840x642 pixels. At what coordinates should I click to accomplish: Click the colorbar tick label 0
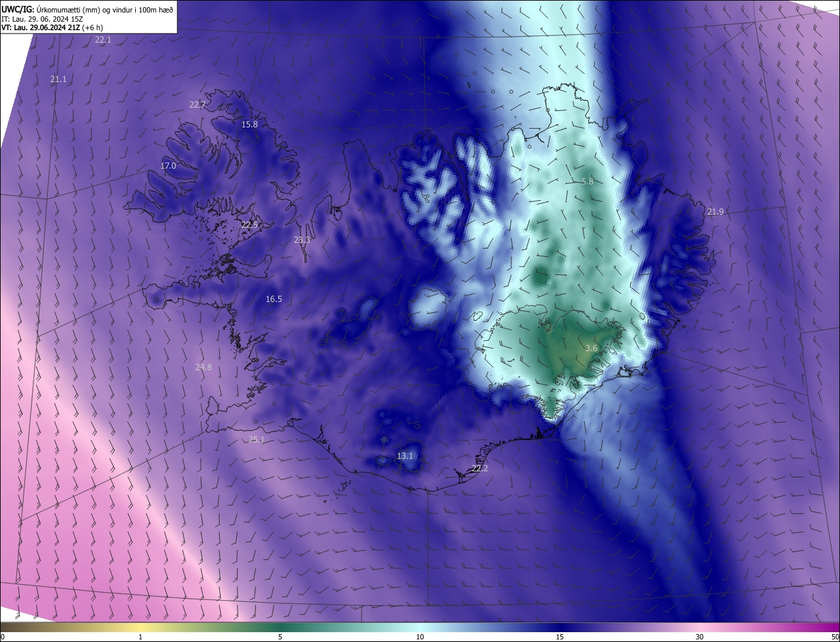[3, 637]
